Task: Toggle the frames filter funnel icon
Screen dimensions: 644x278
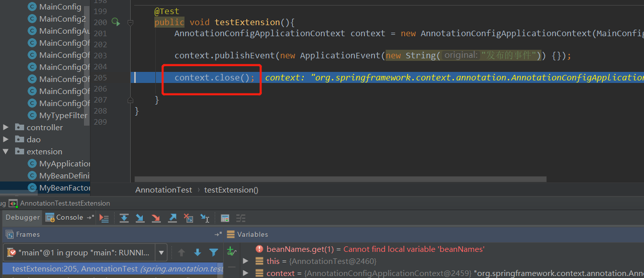Action: 214,252
